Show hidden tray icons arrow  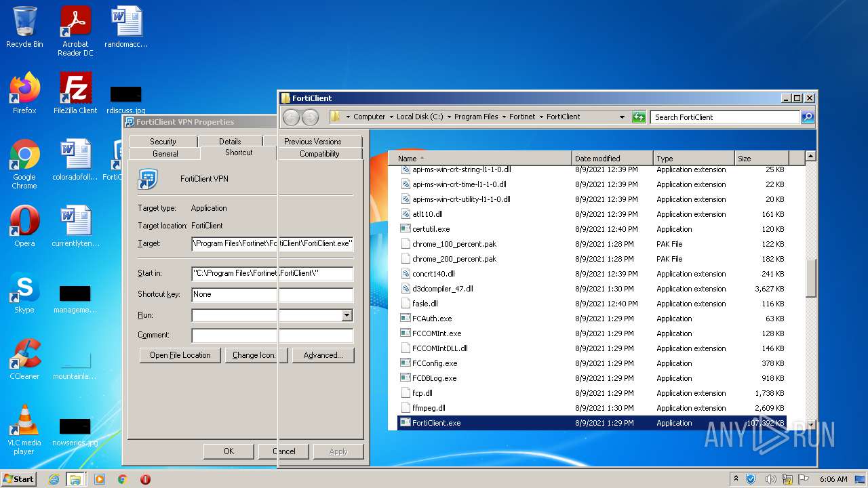736,479
